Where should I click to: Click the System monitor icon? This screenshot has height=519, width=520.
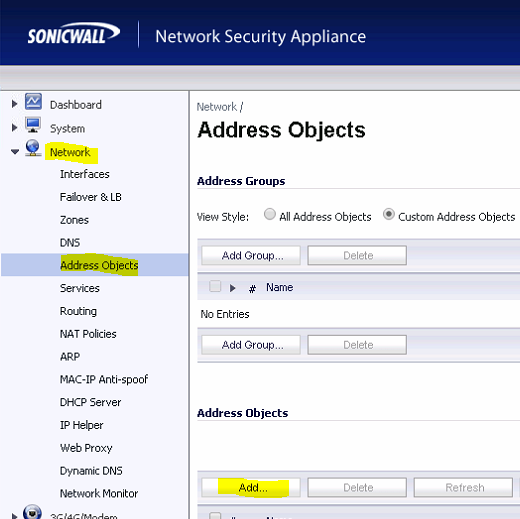[x=33, y=125]
